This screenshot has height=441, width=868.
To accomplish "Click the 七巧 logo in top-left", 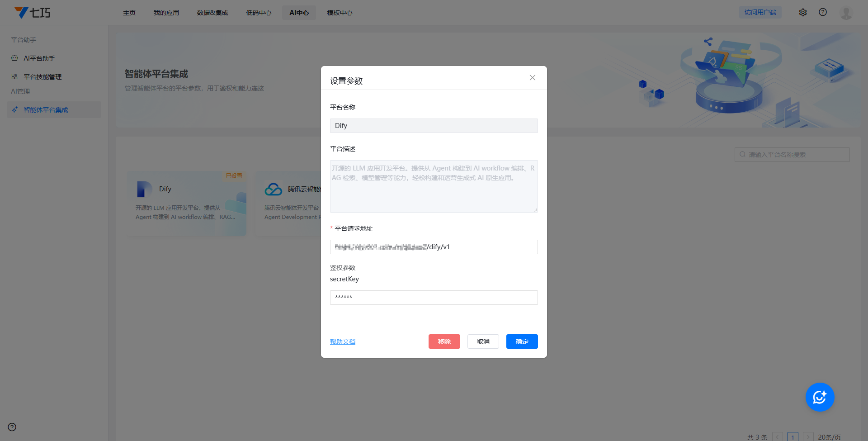I will click(x=33, y=13).
